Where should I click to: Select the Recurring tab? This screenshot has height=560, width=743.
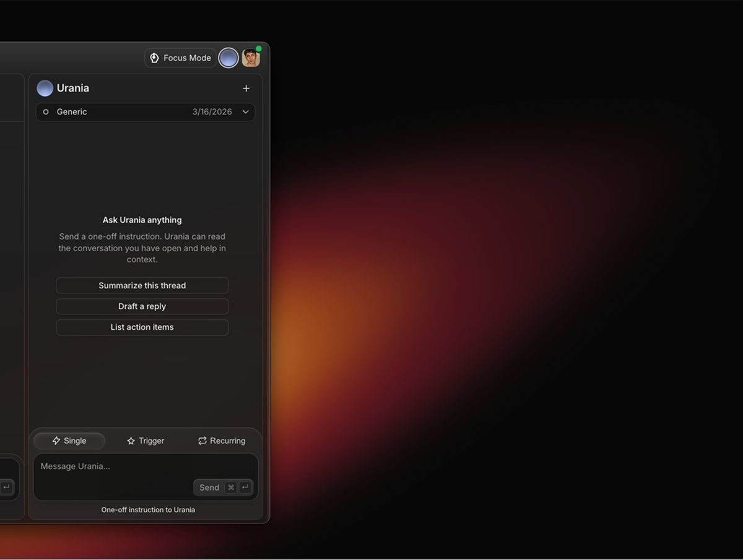(221, 441)
